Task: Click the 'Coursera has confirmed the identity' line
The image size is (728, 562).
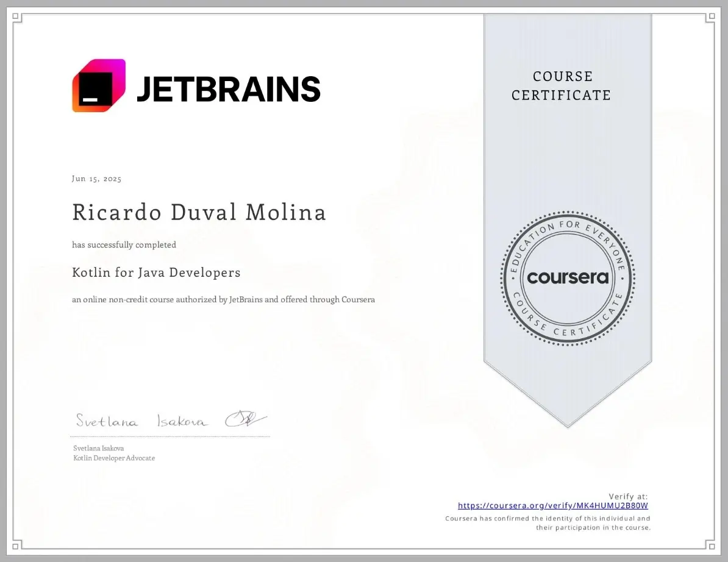Action: [x=548, y=518]
